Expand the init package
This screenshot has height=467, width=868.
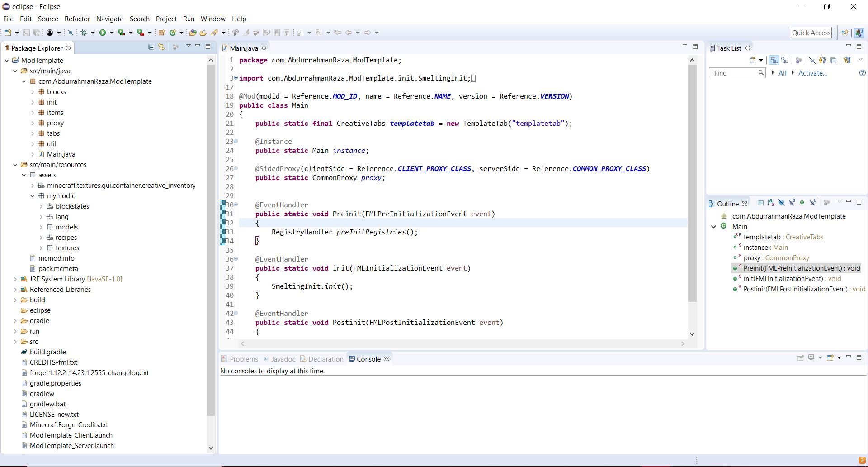click(x=33, y=102)
